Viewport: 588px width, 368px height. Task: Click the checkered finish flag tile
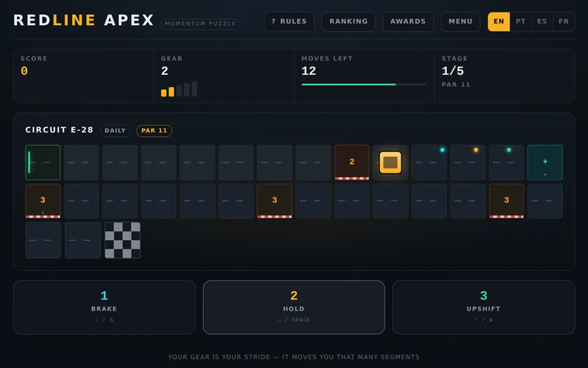pyautogui.click(x=123, y=240)
